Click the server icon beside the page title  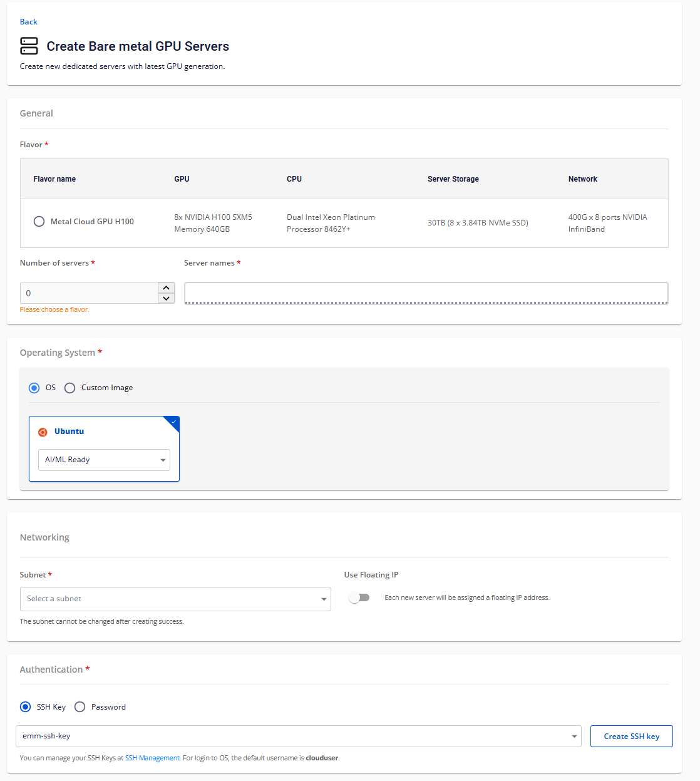(29, 46)
